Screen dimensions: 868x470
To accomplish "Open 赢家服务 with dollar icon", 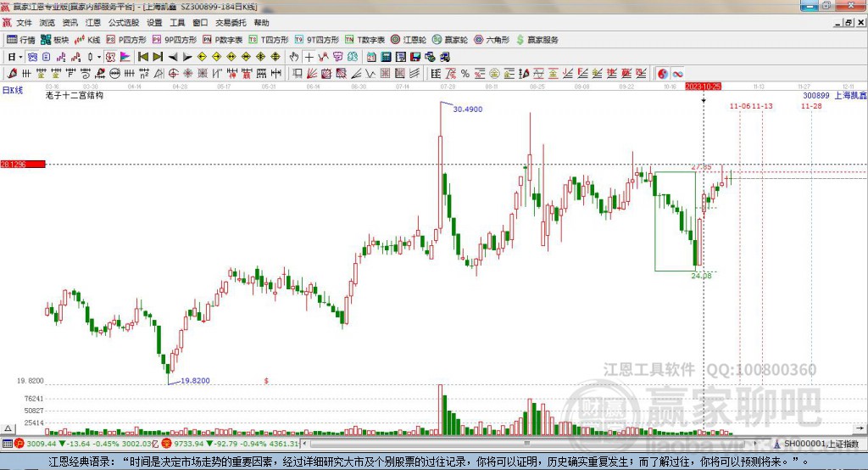I will pyautogui.click(x=537, y=40).
